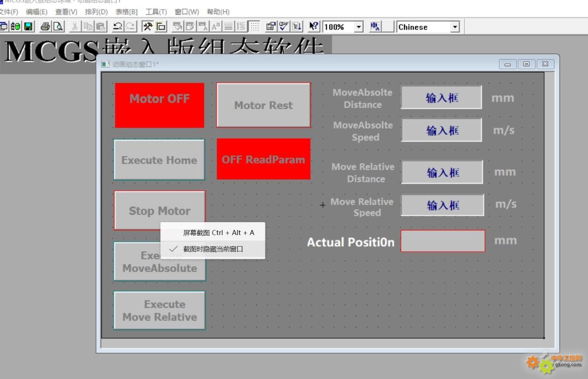
Task: Open the workbench icon in toolbar
Action: pyautogui.click(x=4, y=27)
